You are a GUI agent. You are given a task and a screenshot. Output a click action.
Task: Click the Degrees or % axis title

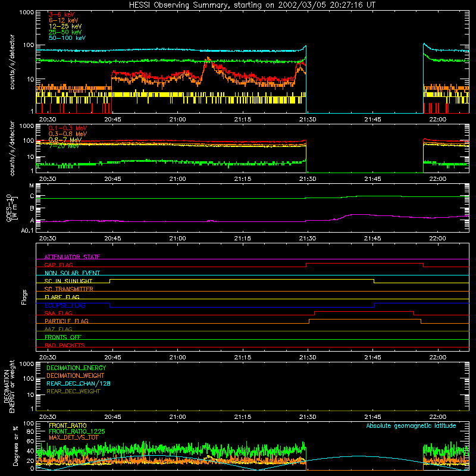point(15,446)
